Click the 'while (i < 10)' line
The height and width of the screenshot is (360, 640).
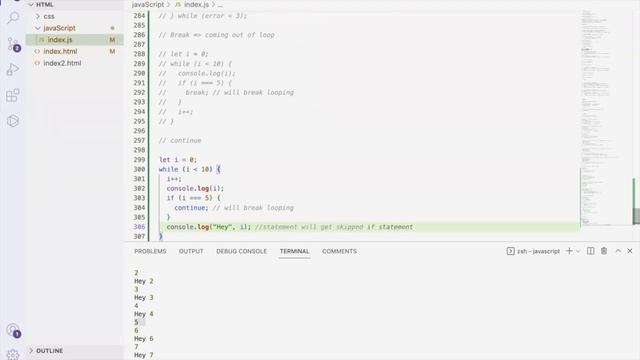pos(189,169)
